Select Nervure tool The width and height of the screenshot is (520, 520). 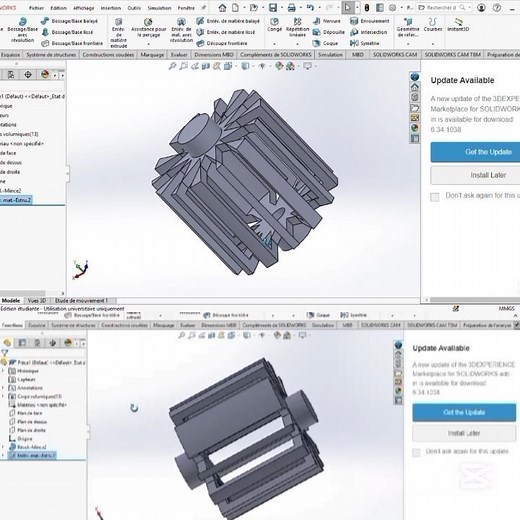(327, 21)
